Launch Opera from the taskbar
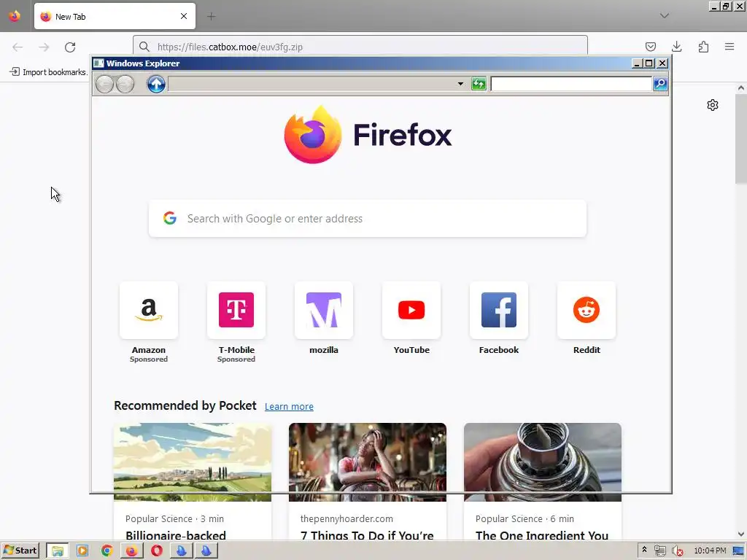This screenshot has width=747, height=560. [157, 551]
